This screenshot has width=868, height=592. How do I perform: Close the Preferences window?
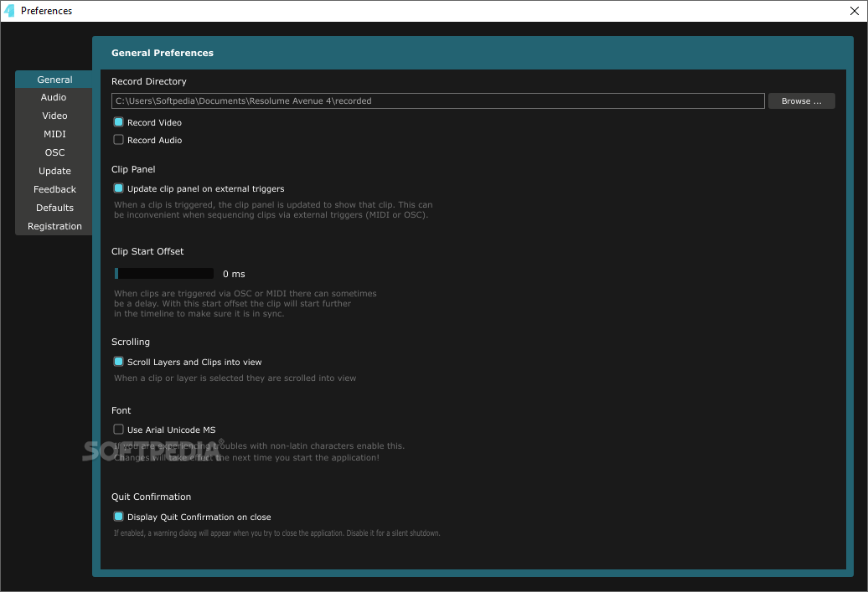tap(854, 11)
